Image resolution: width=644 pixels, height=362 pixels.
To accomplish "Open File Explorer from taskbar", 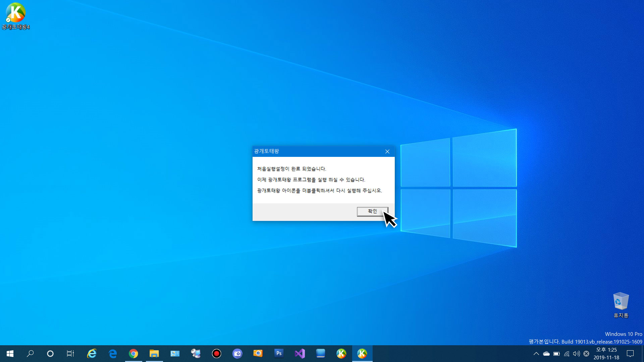I will tap(154, 354).
